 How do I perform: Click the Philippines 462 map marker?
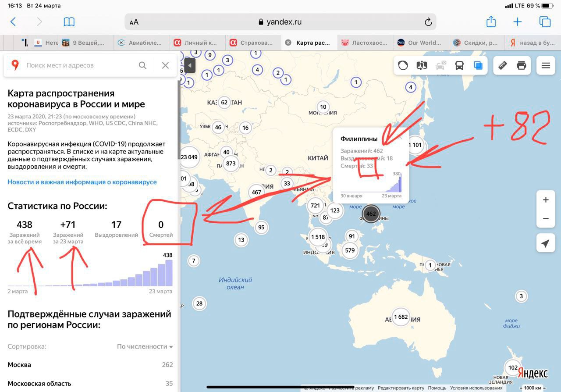pos(371,214)
